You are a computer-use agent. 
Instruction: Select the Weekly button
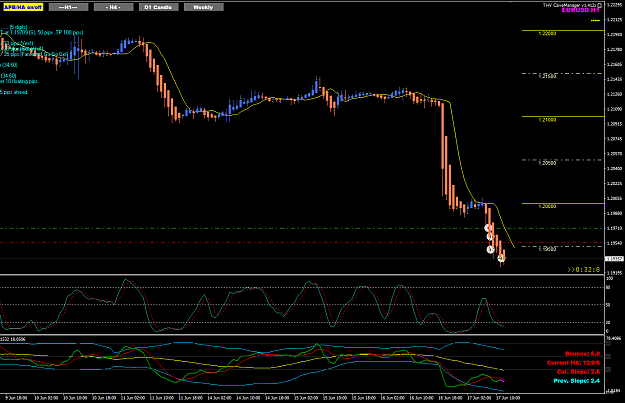204,7
